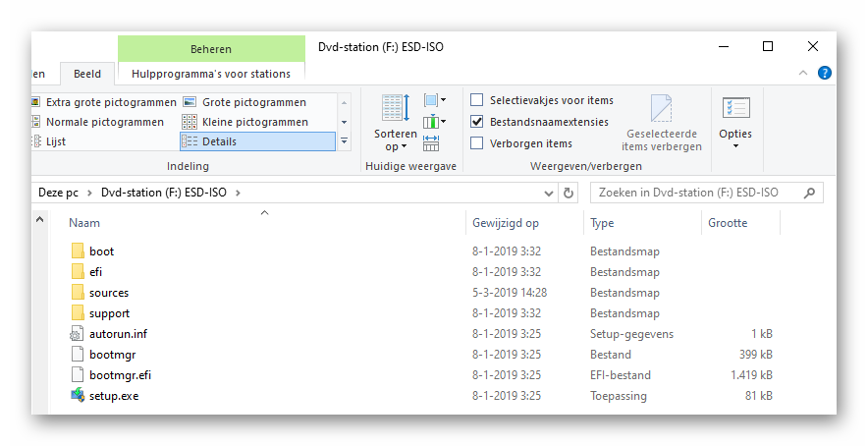Click Deze pc in the breadcrumb
Screen dimensions: 868x446
click(58, 193)
